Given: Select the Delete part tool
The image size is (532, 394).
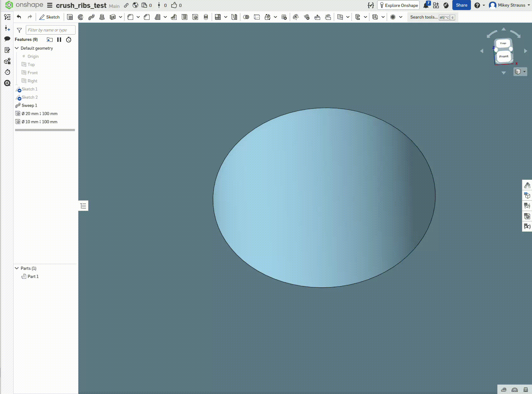Looking at the screenshot, I should [x=284, y=17].
